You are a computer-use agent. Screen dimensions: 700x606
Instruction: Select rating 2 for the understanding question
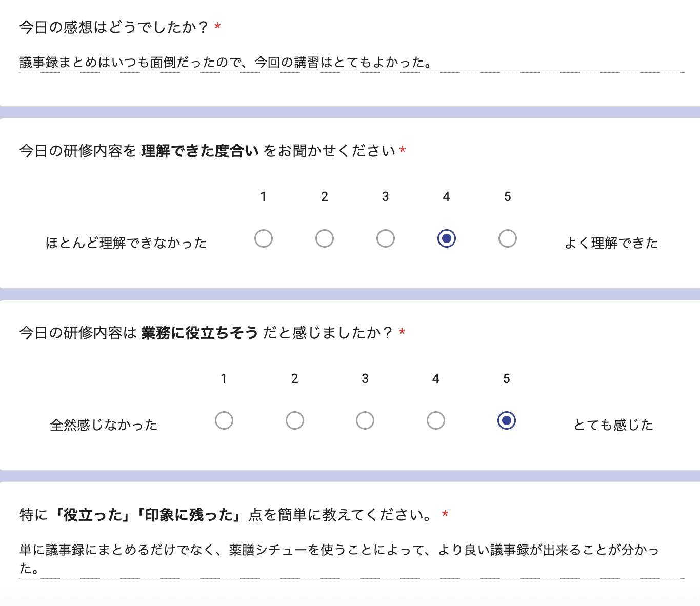tap(325, 238)
